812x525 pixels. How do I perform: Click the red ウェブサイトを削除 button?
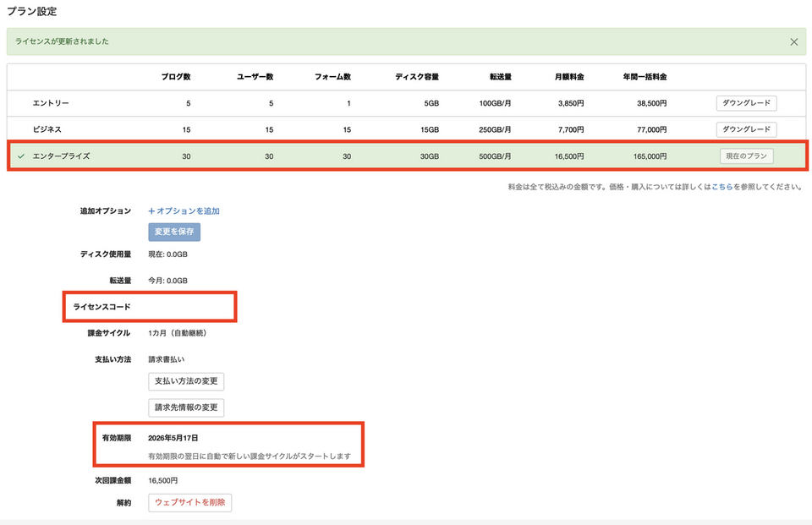[x=189, y=503]
